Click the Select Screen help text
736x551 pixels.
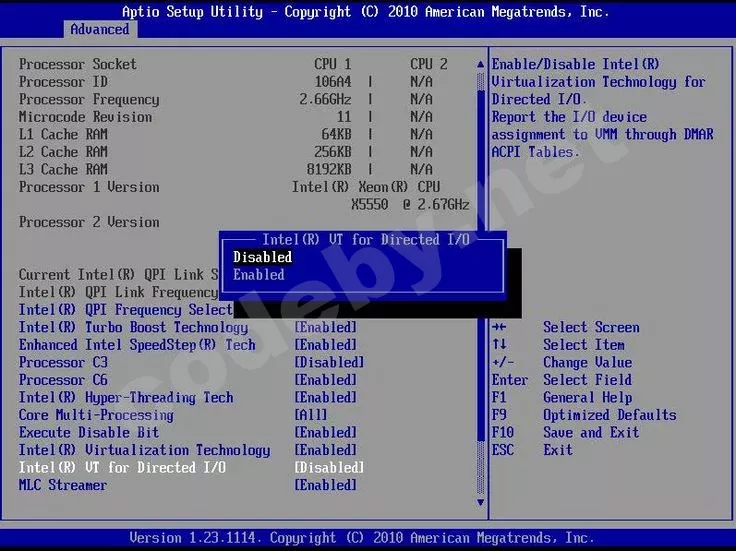tap(591, 327)
